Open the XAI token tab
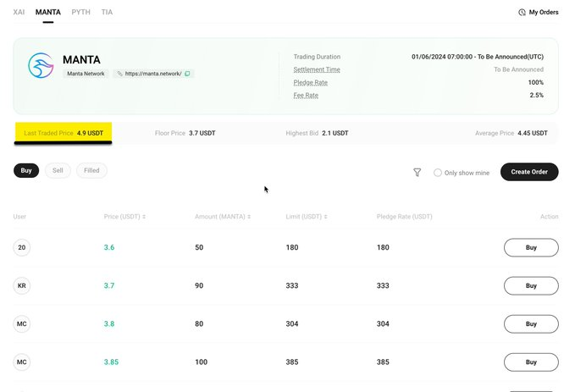Viewport: 575px width, 392px height. point(19,12)
